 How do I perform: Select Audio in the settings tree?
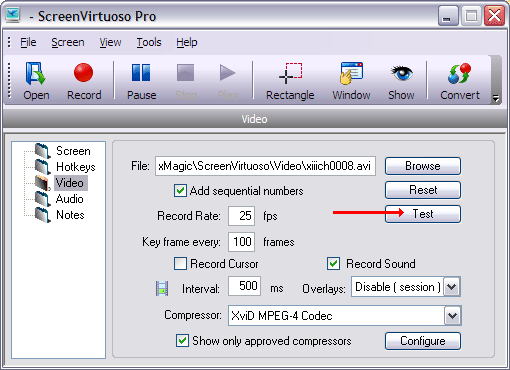pyautogui.click(x=70, y=199)
